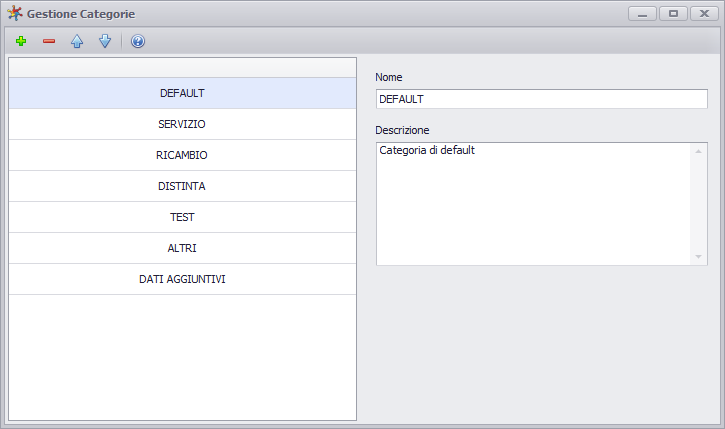Screen dimensions: 725x429
Task: Click inside the Descrizione text area
Action: (533, 204)
